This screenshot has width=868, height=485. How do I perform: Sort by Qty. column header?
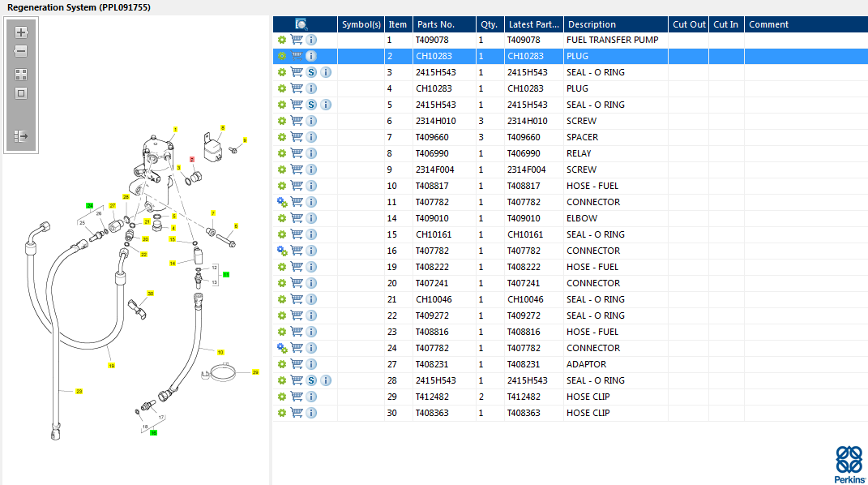490,24
